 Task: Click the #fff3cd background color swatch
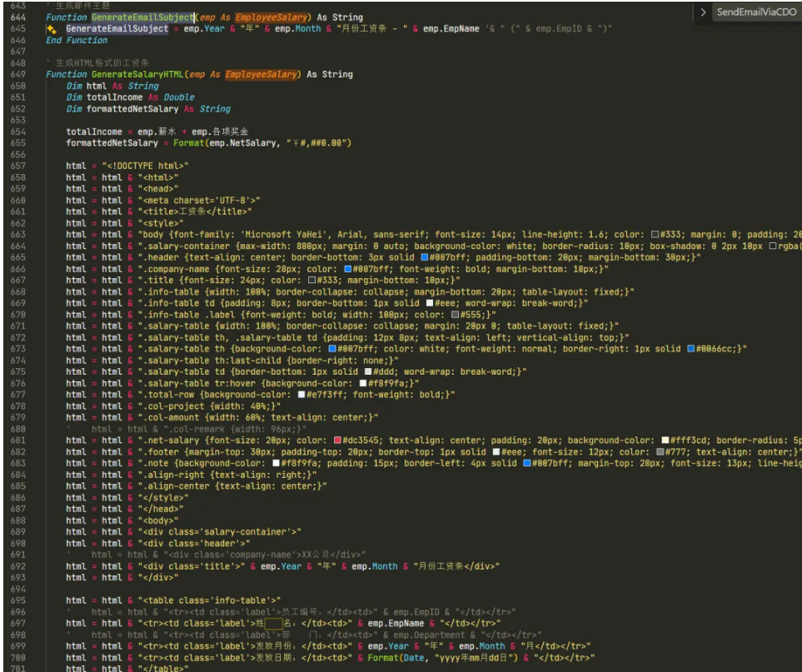point(665,441)
